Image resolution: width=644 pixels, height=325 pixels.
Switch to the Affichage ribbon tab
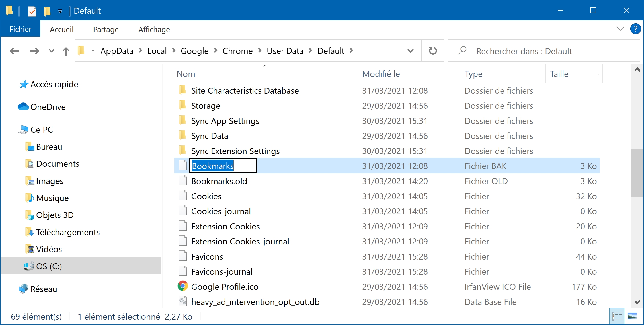click(154, 29)
